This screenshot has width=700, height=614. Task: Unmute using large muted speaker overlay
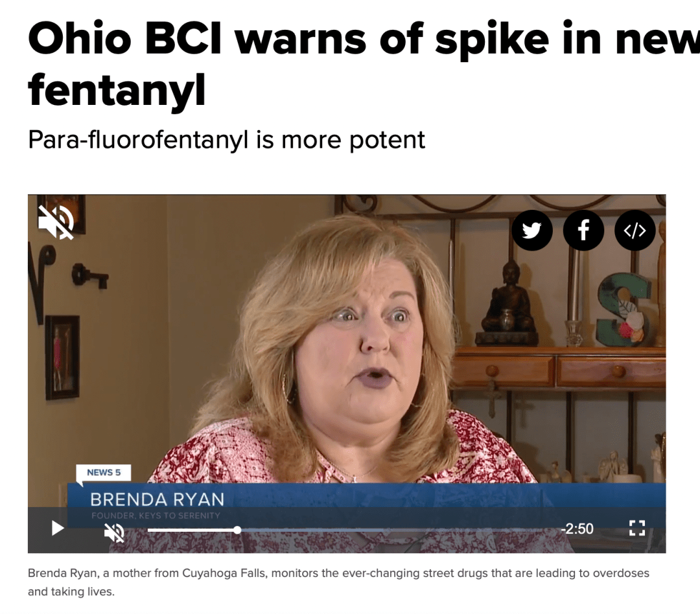[x=56, y=222]
